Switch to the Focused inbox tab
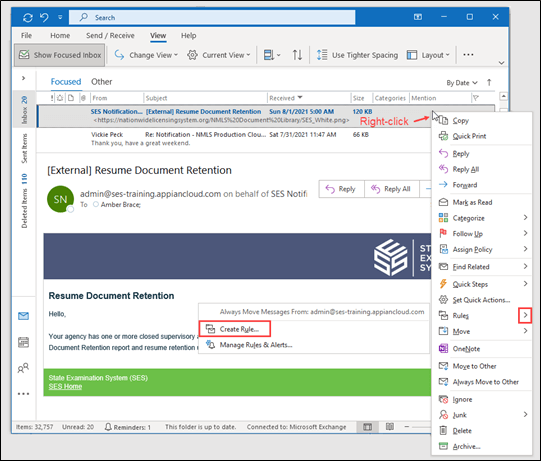This screenshot has height=461, width=541. point(66,82)
